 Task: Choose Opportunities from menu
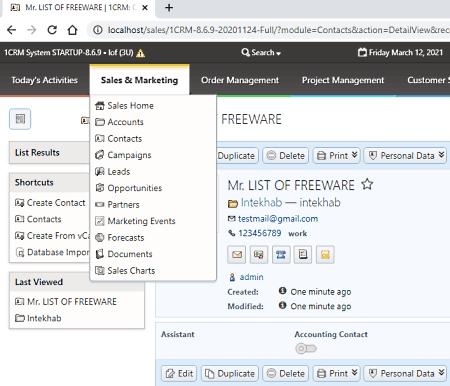153,188
